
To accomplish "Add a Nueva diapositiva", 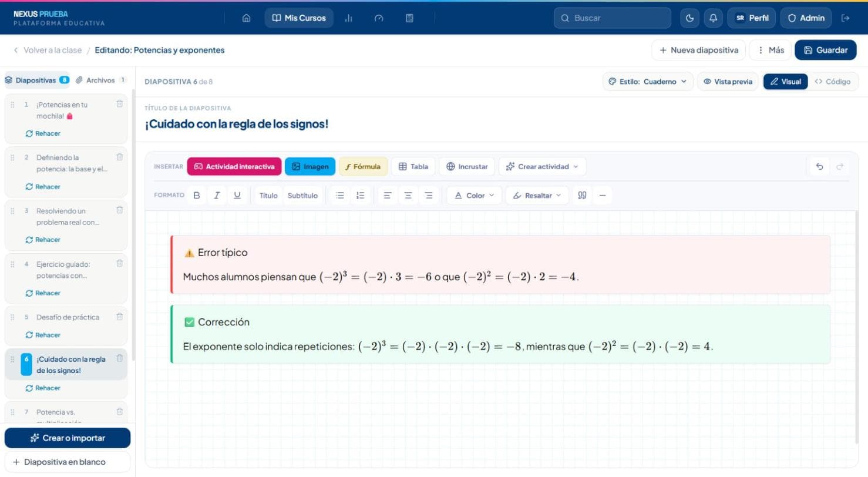I will [x=699, y=50].
